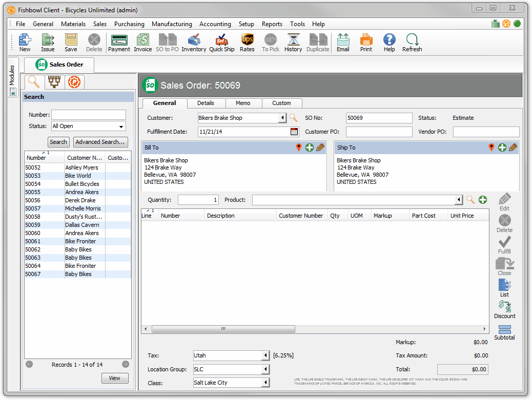The image size is (532, 401).
Task: Click the Refresh toolbar icon
Action: [x=412, y=43]
